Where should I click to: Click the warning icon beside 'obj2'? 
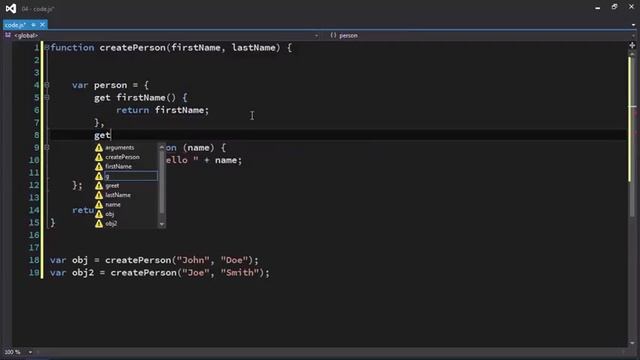point(99,224)
